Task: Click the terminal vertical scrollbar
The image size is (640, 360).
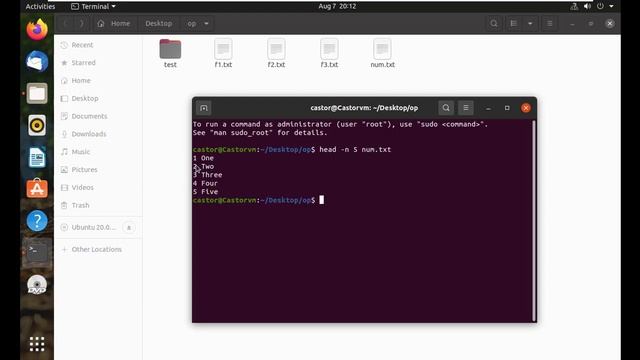Action: click(x=534, y=221)
